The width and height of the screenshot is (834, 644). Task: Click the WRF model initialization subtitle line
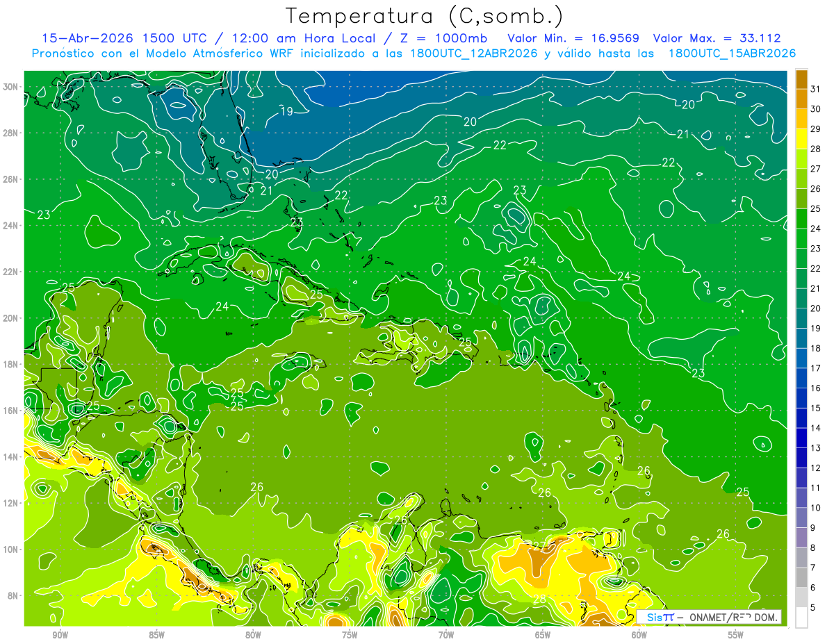(414, 53)
